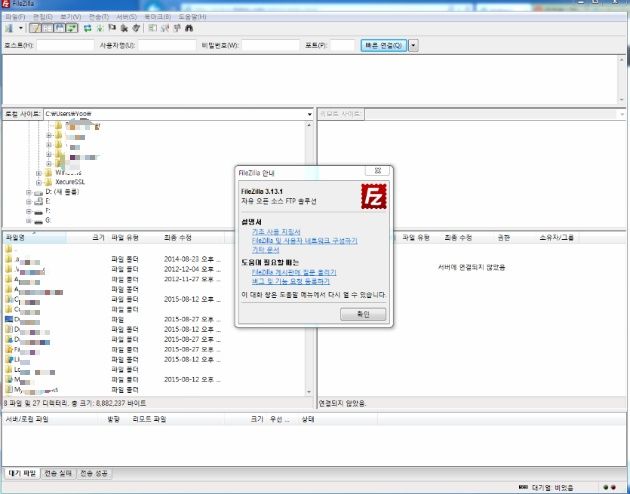Open the 북마크(B) menu

click(158, 17)
